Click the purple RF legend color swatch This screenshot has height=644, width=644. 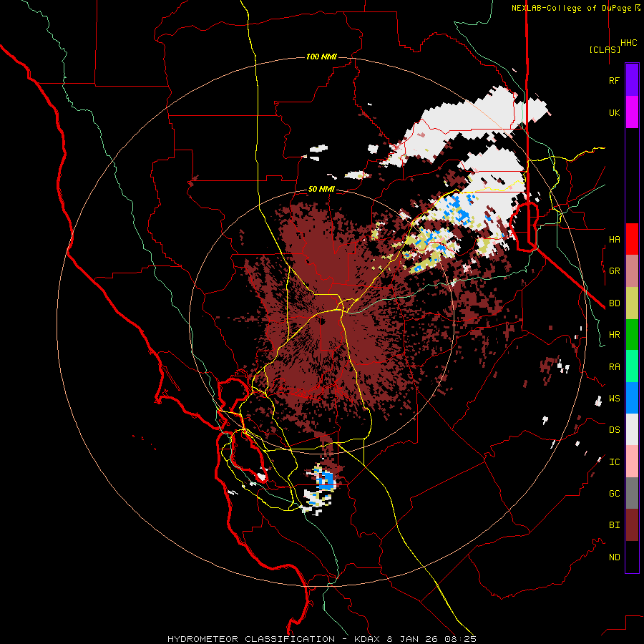click(x=632, y=80)
